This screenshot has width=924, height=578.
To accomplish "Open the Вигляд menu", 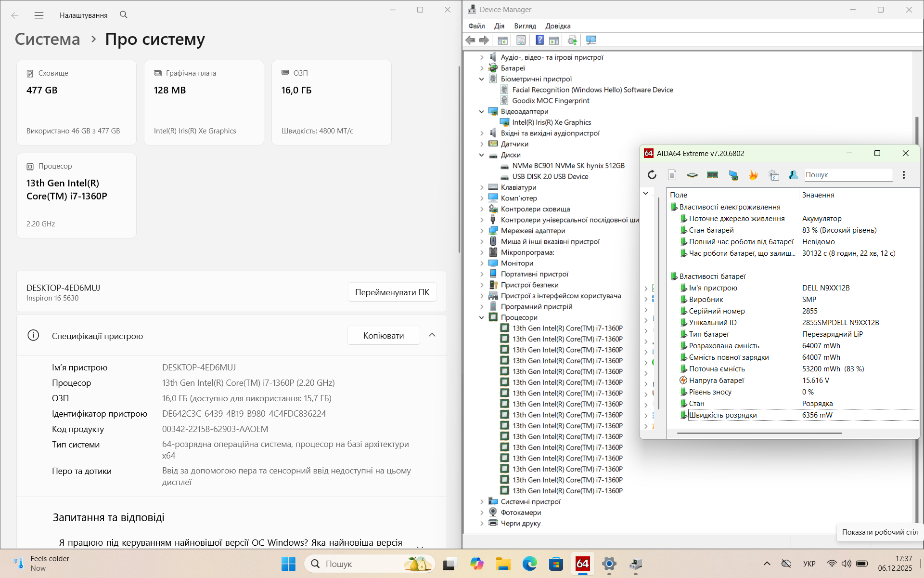I will [x=525, y=26].
